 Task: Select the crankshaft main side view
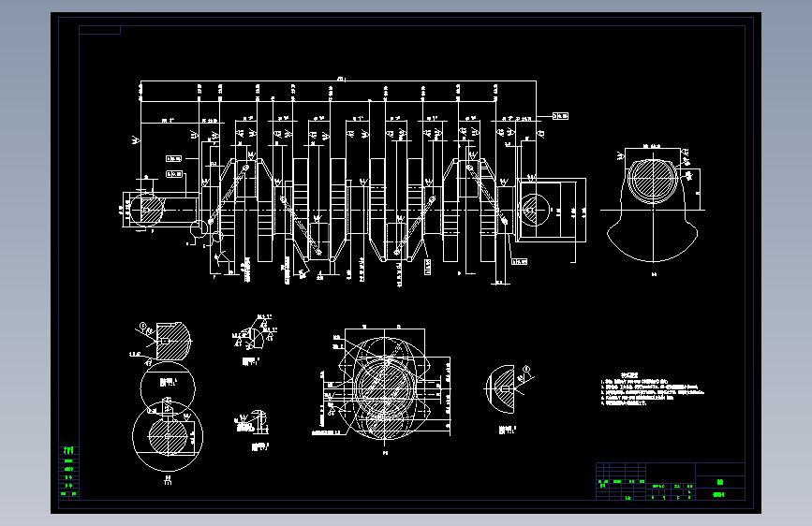354,183
